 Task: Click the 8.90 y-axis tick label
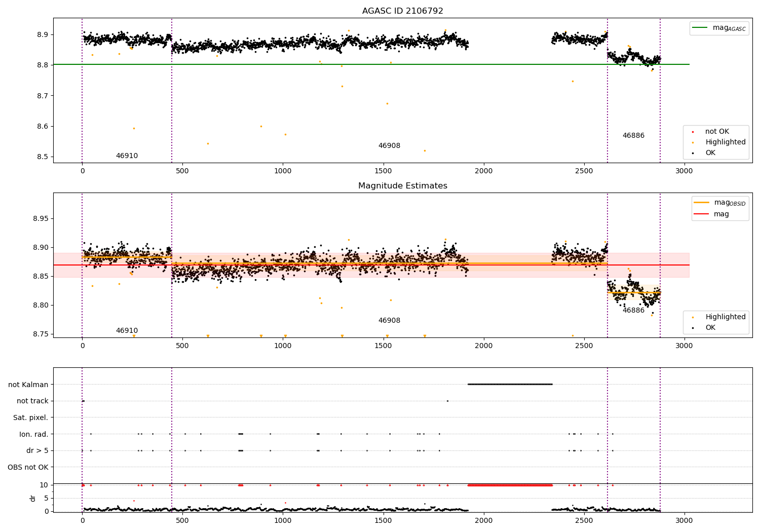pyautogui.click(x=41, y=248)
